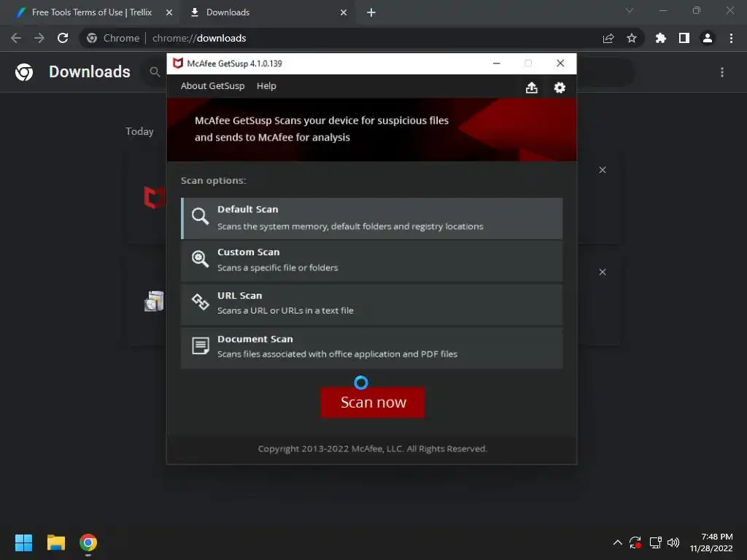This screenshot has width=747, height=560.
Task: Remove the second download entry from list
Action: (603, 272)
